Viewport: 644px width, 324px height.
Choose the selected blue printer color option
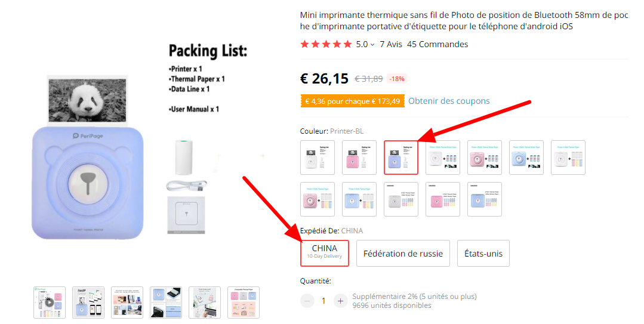tap(401, 158)
